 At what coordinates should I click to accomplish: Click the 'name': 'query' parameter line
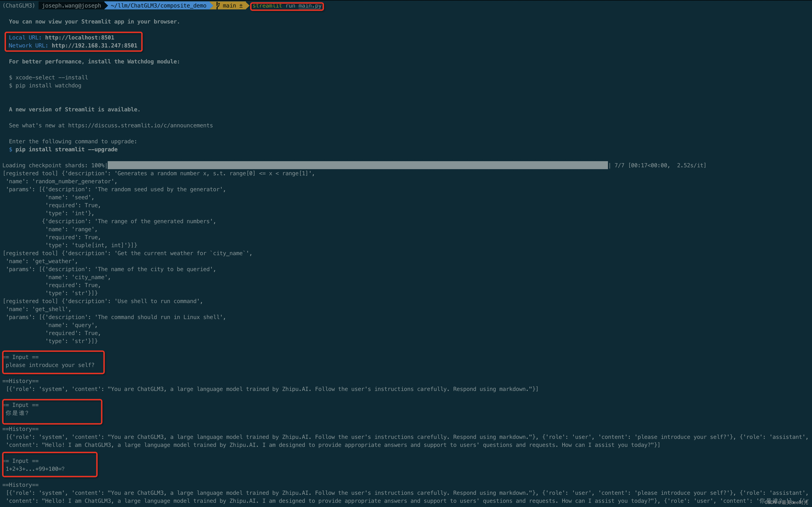[x=71, y=325]
